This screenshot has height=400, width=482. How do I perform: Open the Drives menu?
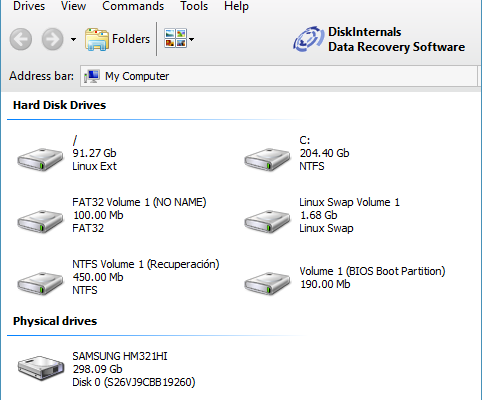(29, 6)
